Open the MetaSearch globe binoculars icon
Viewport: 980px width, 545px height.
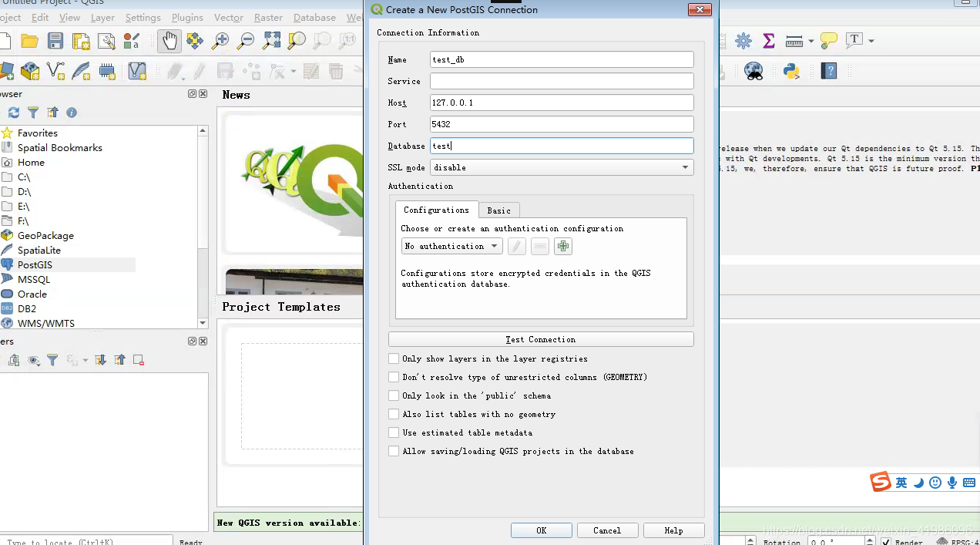(x=753, y=72)
